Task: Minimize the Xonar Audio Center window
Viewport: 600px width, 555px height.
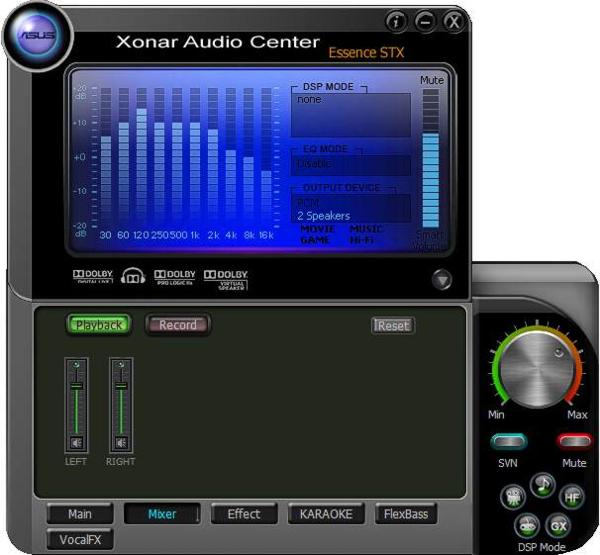Action: tap(425, 21)
